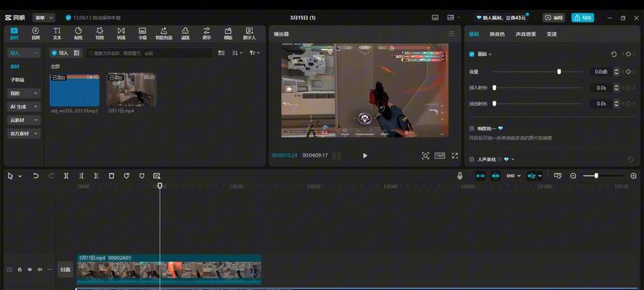Add a keyframe for 音量 volume

coord(628,72)
